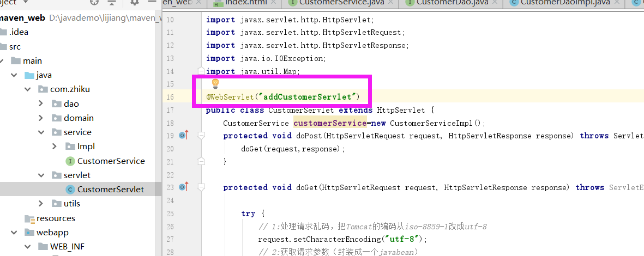Screen dimensions: 644x256
Task: Select the maven_web project root
Action: (x=22, y=18)
